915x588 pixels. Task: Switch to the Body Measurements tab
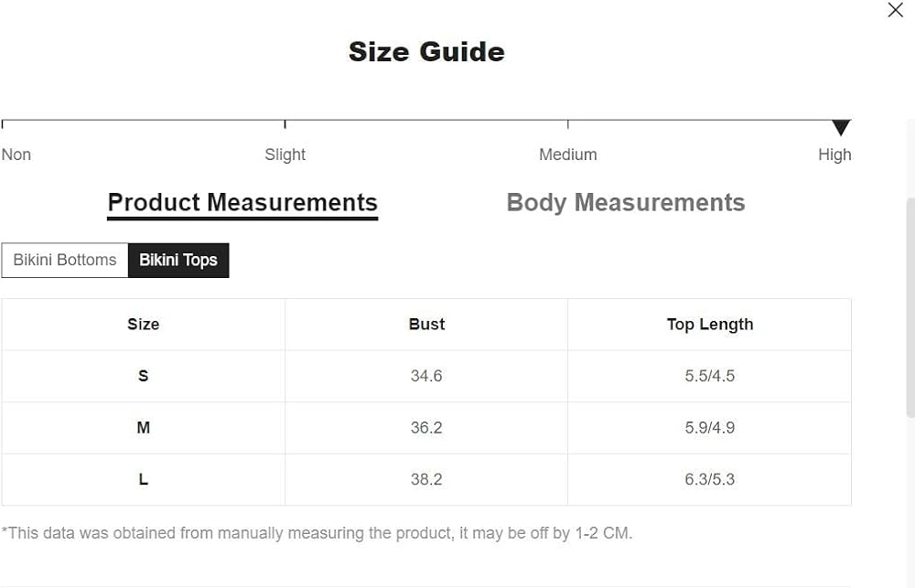[x=626, y=203]
